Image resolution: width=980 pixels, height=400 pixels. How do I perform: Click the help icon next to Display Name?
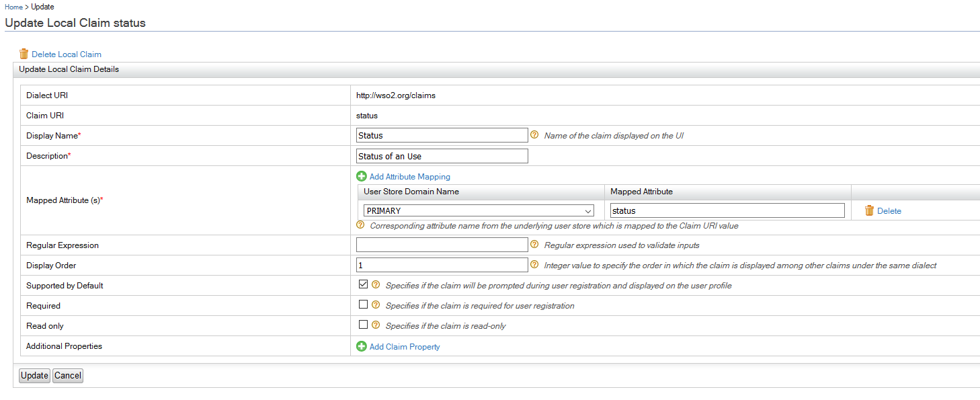click(535, 135)
